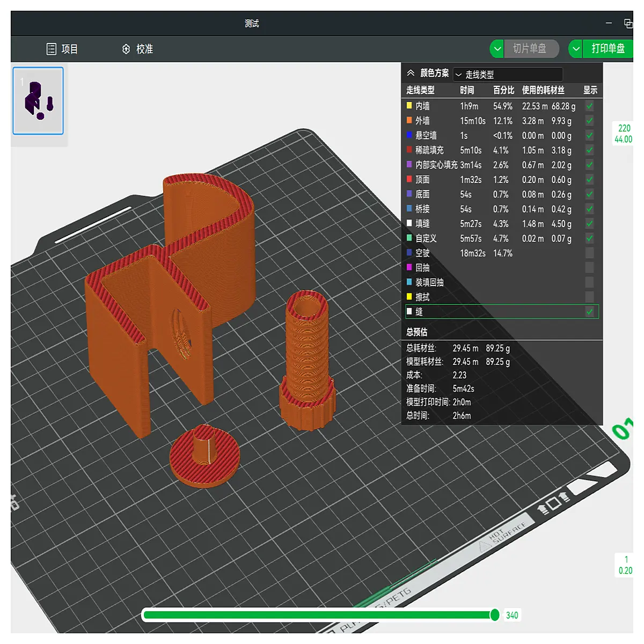Image resolution: width=644 pixels, height=644 pixels.
Task: Collapse the 颜色方案 legend panel
Action: [411, 74]
